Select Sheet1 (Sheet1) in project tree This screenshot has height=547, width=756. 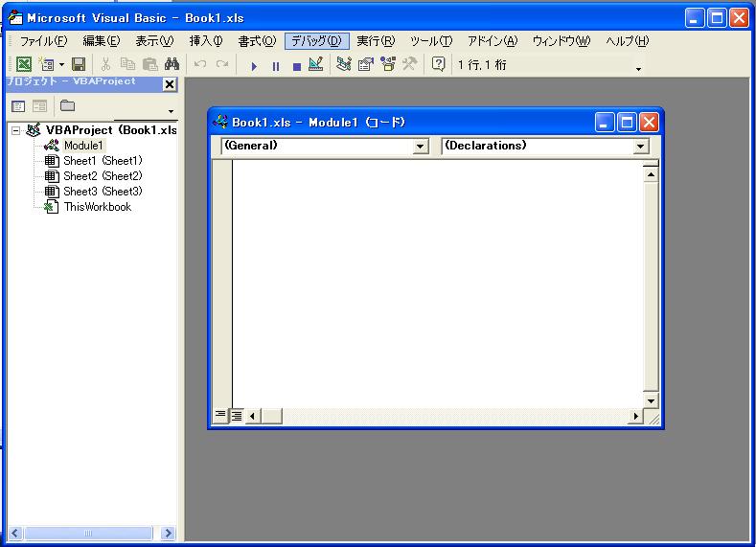click(x=103, y=161)
